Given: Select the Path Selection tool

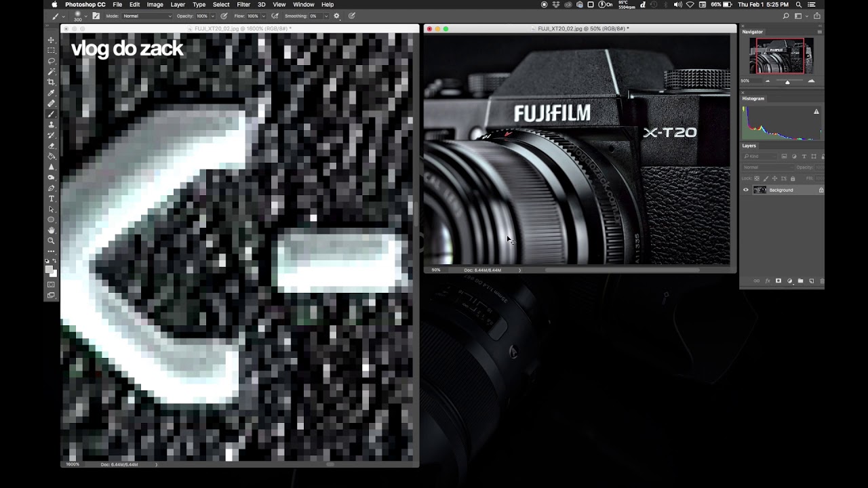Looking at the screenshot, I should pyautogui.click(x=51, y=209).
